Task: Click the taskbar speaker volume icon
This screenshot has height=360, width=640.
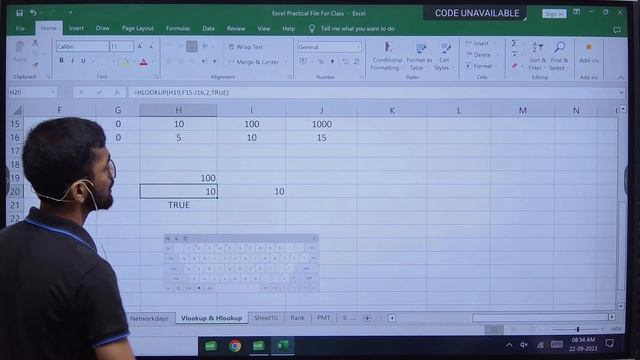Action: coord(524,345)
